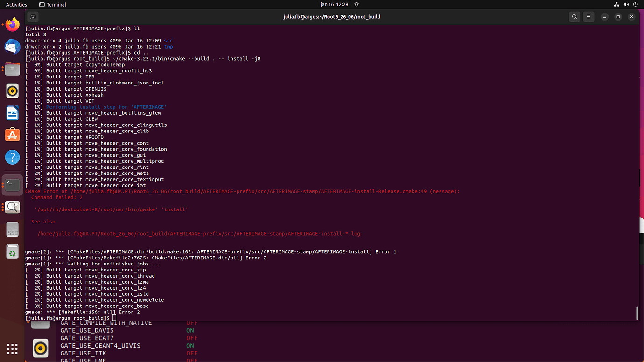Click Activities in the top bar
This screenshot has height=362, width=644.
tap(16, 4)
